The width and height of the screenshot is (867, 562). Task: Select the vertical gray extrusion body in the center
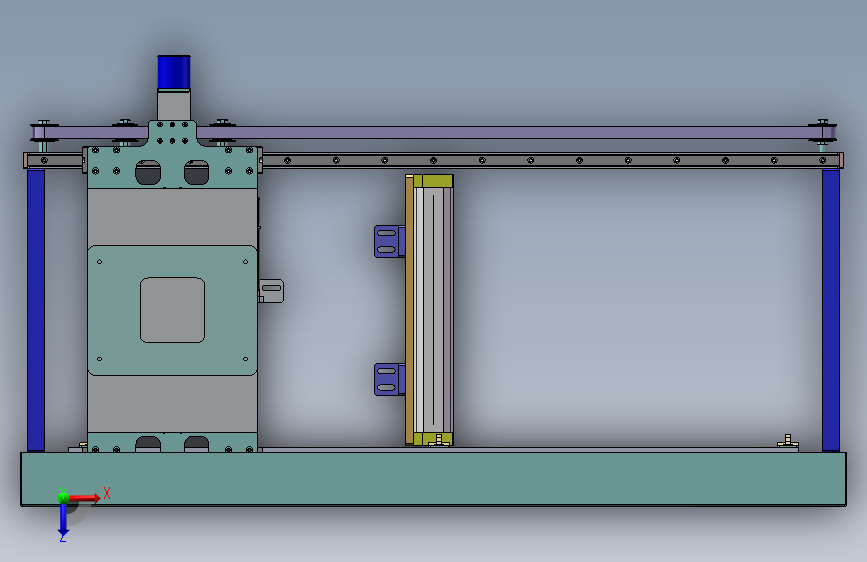pos(433,310)
